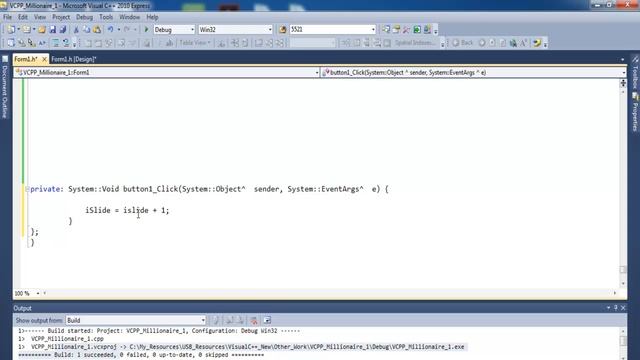Click the Copy icon
This screenshot has height=360, width=640.
click(x=87, y=29)
